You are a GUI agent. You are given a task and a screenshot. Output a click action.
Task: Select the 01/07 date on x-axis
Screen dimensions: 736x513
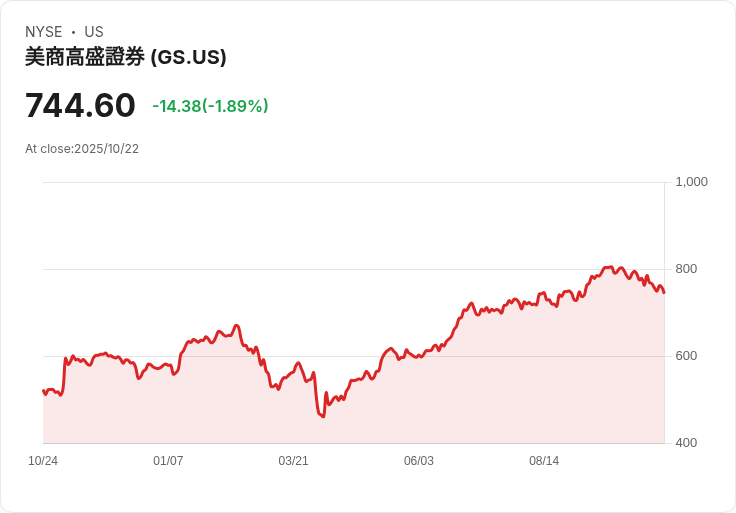click(x=168, y=461)
